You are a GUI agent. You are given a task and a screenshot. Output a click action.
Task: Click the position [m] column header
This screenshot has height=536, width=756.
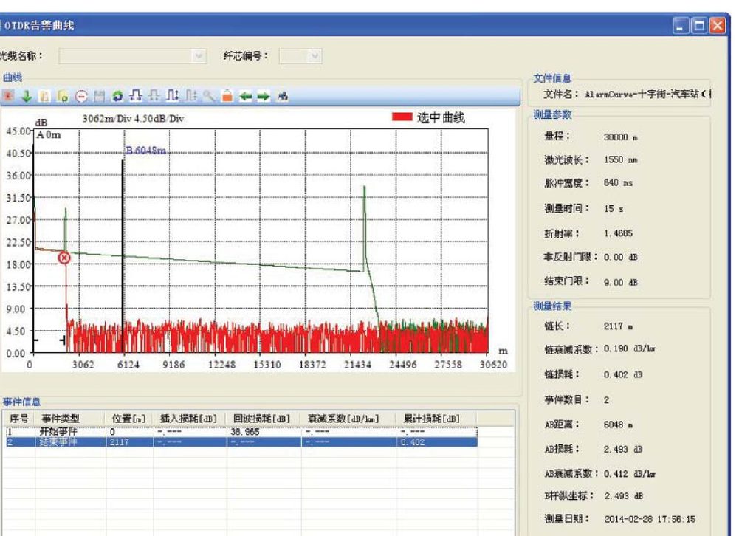click(129, 419)
